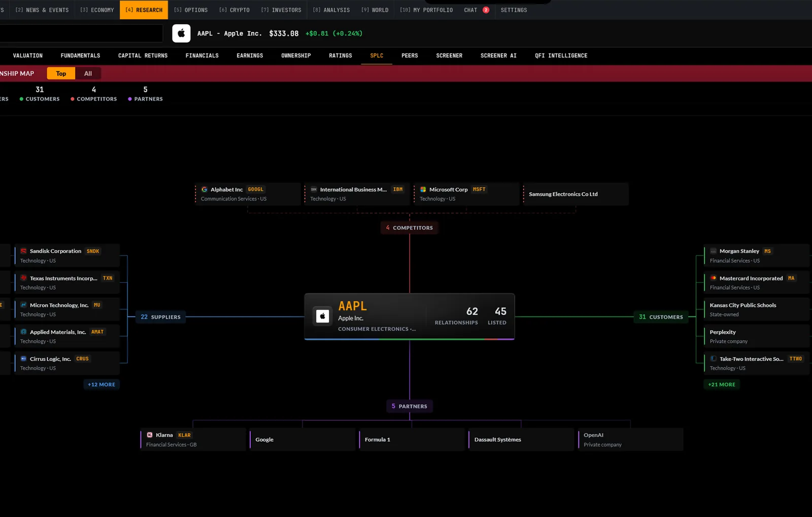
Task: Open the Formula 1 partner card
Action: [x=412, y=439]
